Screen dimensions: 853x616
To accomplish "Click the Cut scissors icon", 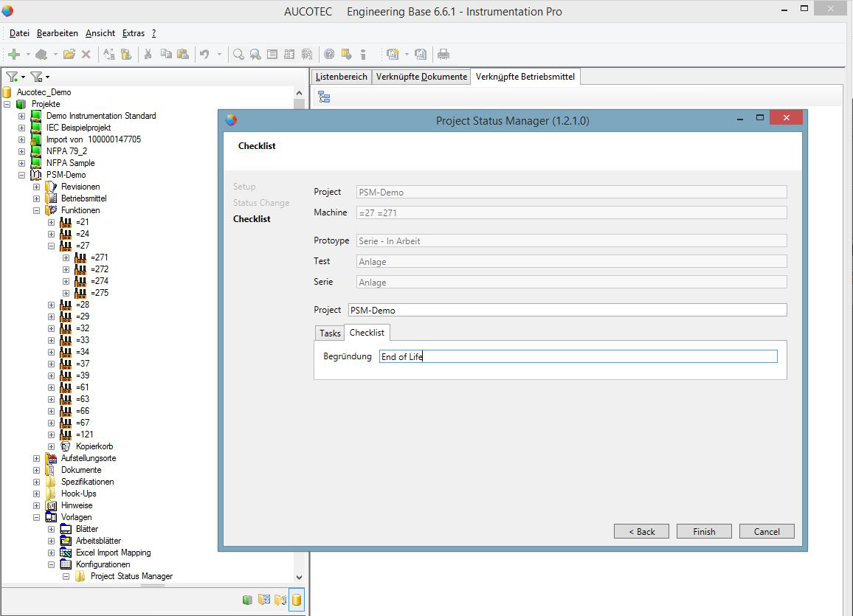I will [148, 55].
